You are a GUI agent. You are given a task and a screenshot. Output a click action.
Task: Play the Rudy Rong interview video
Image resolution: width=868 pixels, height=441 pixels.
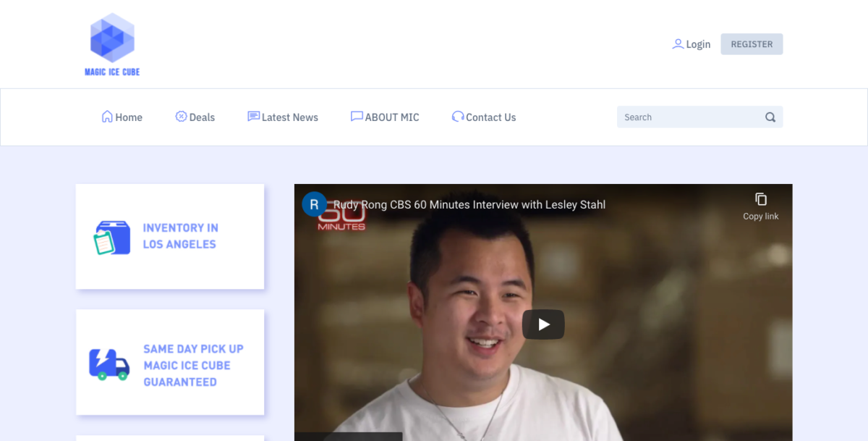tap(543, 324)
